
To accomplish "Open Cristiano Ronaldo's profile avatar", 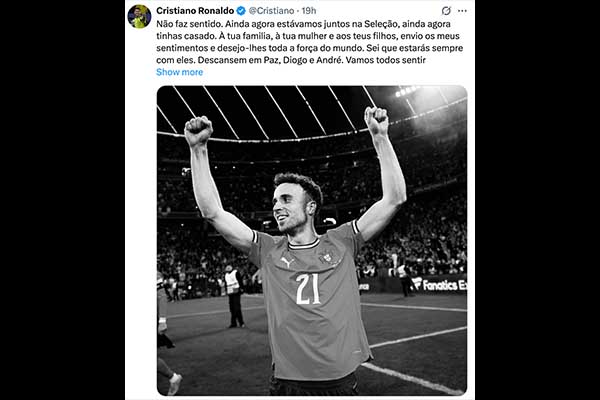I will pyautogui.click(x=139, y=16).
